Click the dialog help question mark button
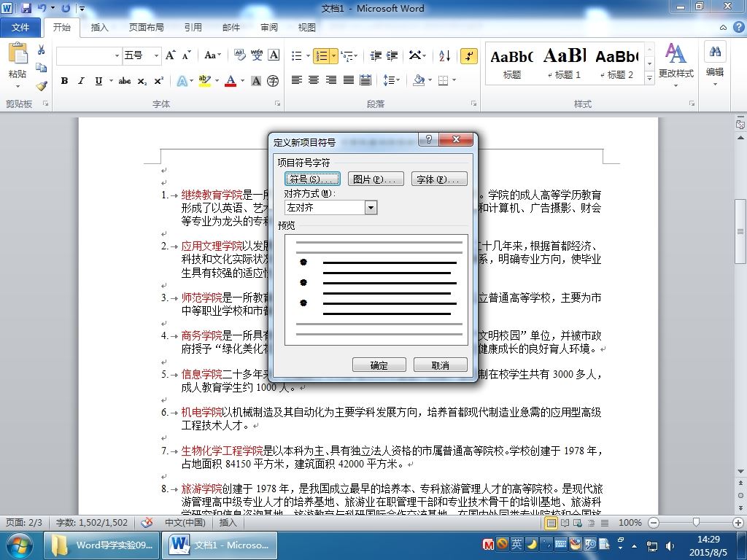 click(x=429, y=139)
